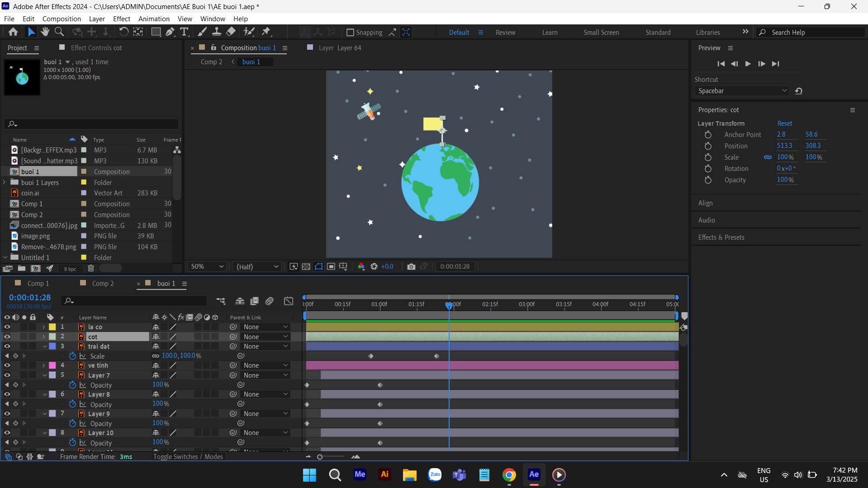Image resolution: width=868 pixels, height=488 pixels.
Task: Select the Eraser tool
Action: 231,32
